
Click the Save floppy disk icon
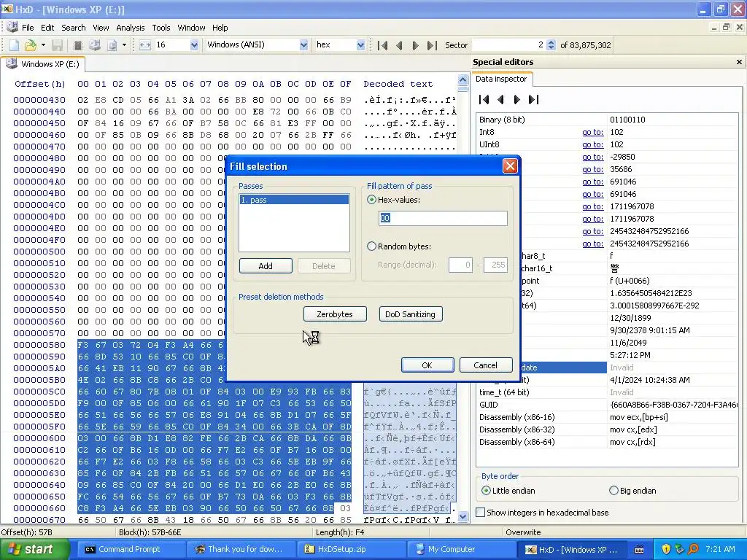click(x=57, y=45)
